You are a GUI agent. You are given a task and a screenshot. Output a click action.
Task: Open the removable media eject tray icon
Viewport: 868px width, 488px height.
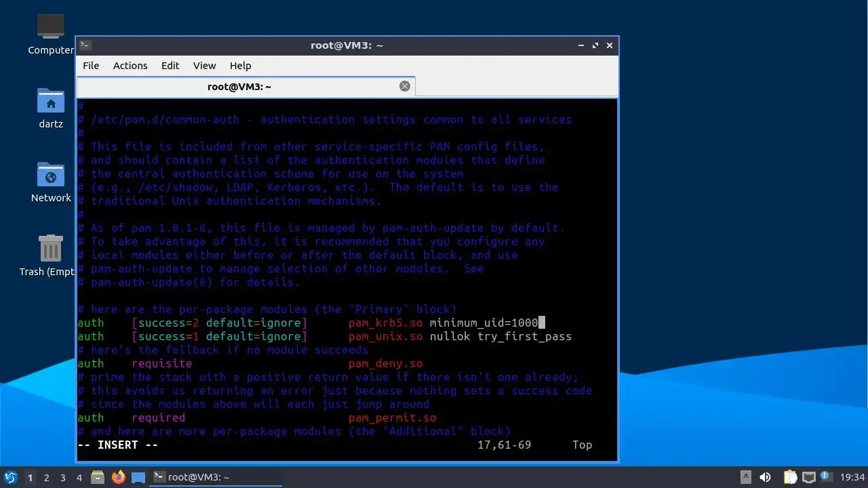(746, 477)
